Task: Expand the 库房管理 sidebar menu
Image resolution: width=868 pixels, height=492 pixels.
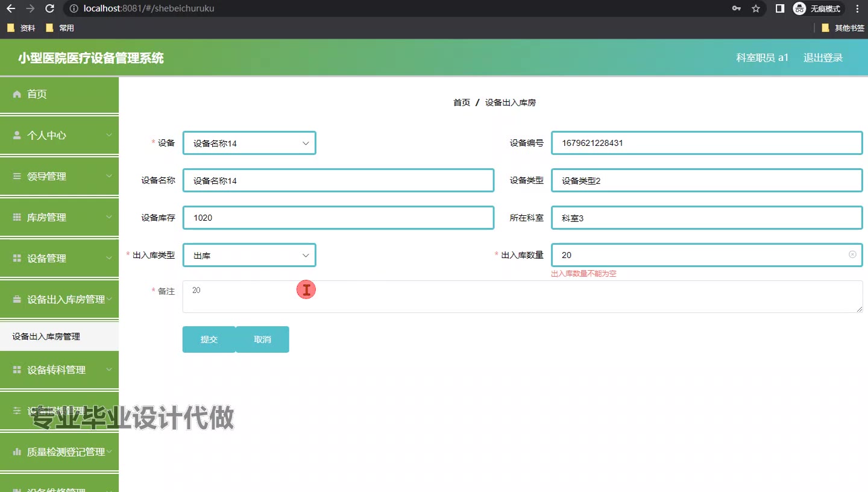Action: [59, 217]
